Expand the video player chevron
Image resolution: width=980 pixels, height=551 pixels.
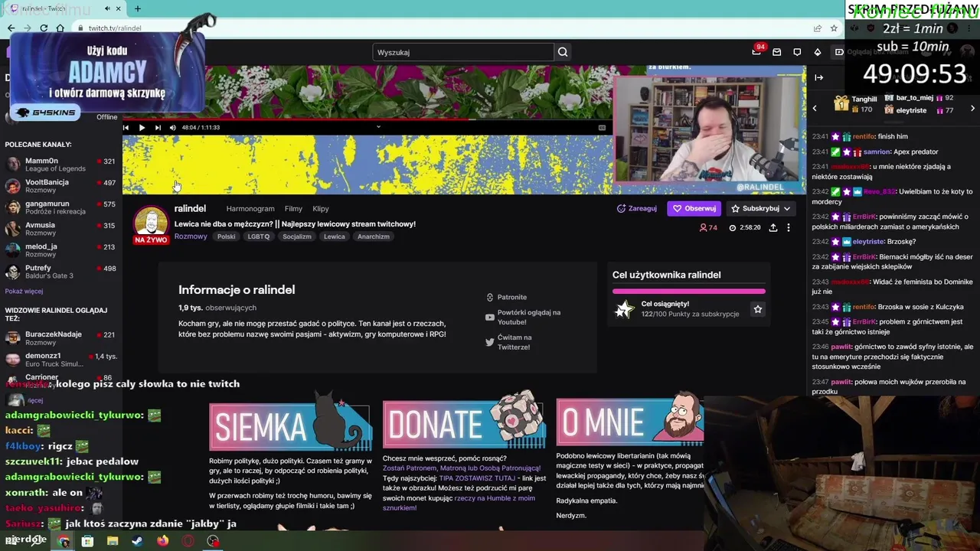coord(378,127)
